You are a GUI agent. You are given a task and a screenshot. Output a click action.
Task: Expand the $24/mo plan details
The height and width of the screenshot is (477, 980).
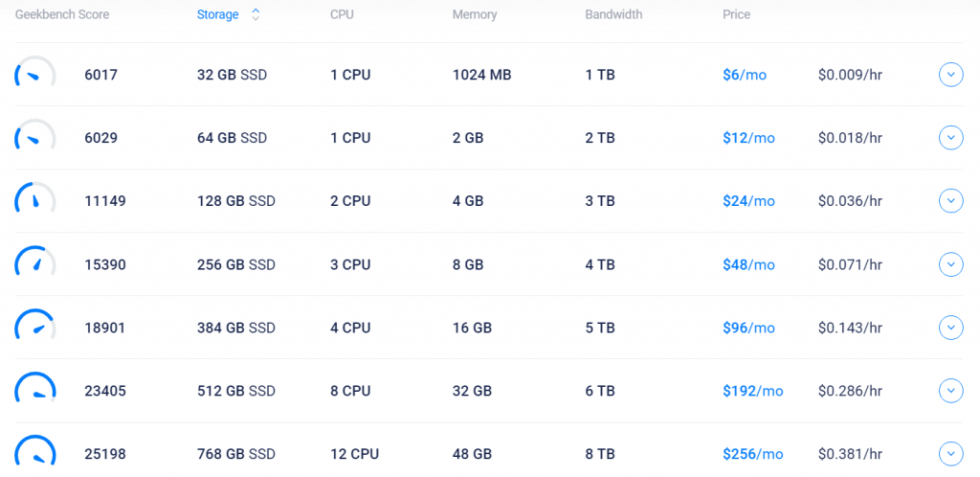[x=950, y=201]
